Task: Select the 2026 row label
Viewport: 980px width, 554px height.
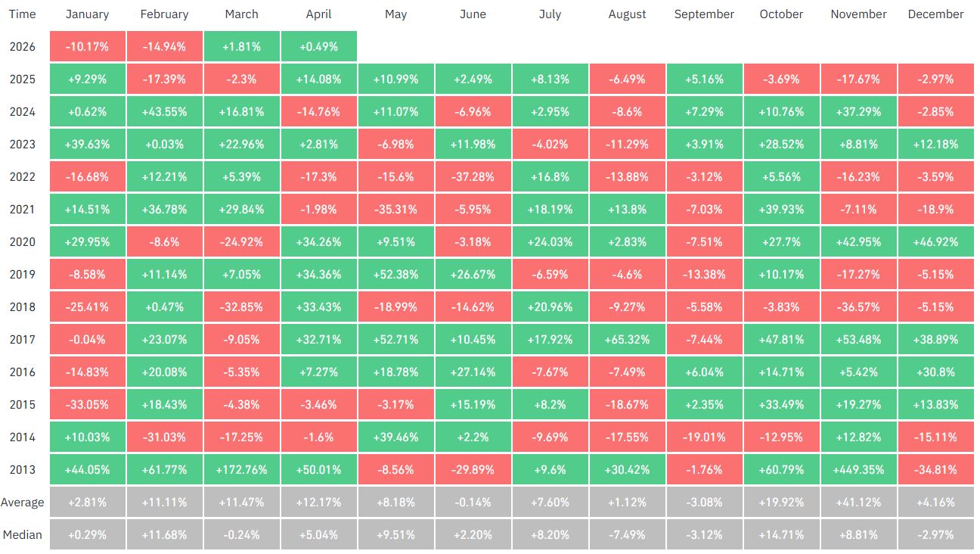Action: (23, 47)
